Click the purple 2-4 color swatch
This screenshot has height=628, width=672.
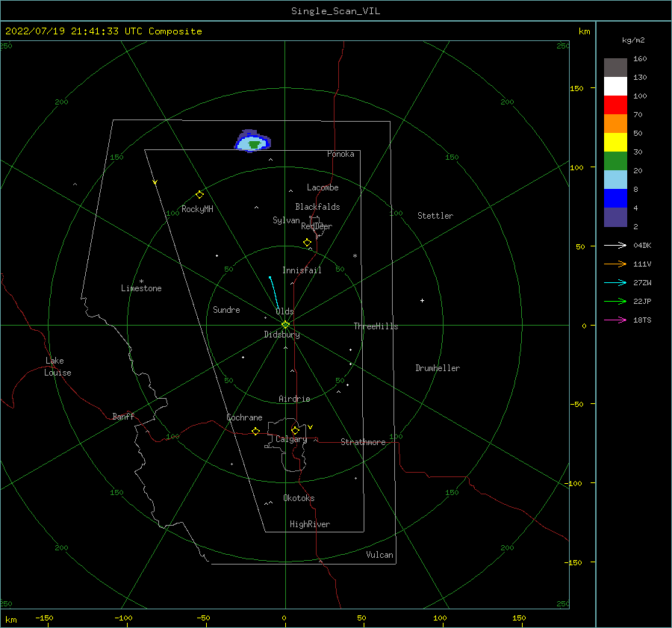pyautogui.click(x=615, y=217)
